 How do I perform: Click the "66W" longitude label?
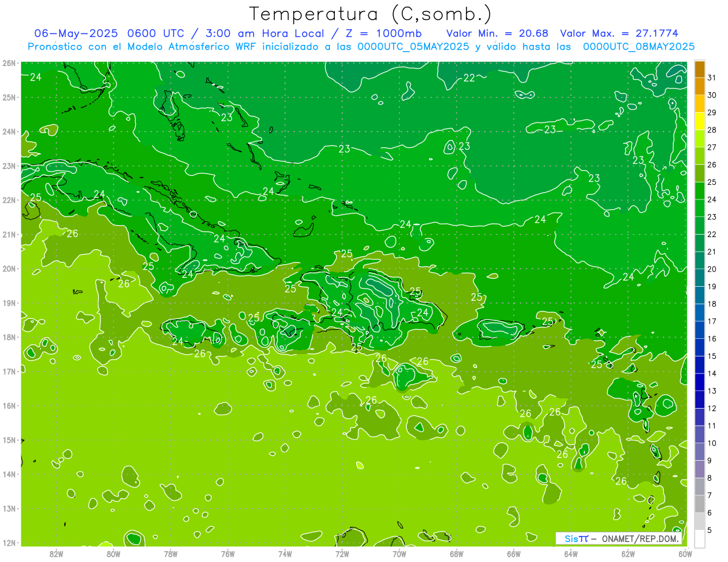[x=514, y=554]
